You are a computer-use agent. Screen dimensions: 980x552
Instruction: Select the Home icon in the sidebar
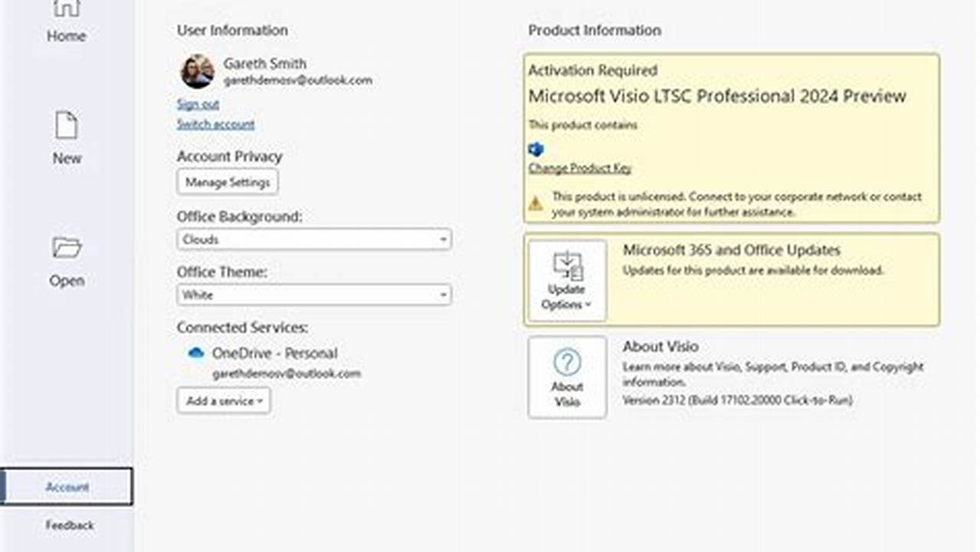click(x=67, y=15)
